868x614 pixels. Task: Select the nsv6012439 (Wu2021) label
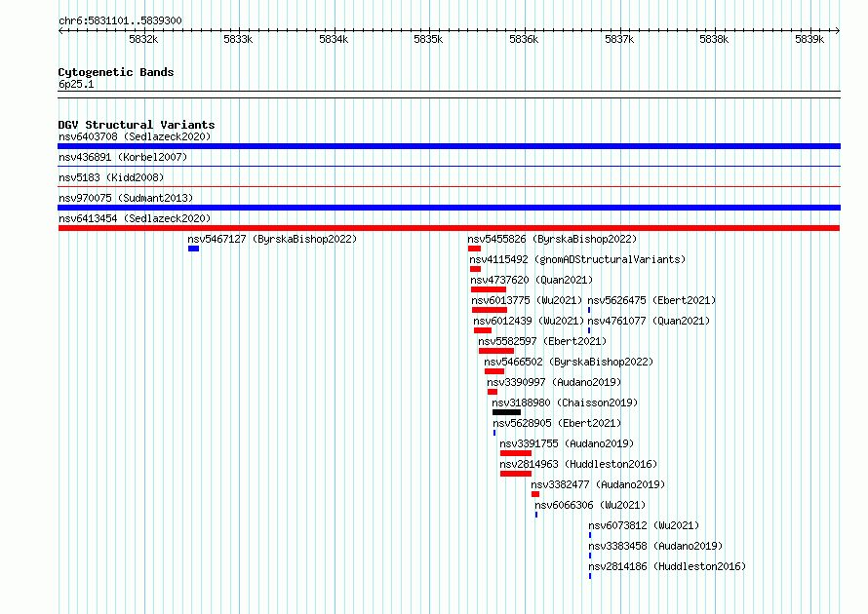(x=529, y=321)
